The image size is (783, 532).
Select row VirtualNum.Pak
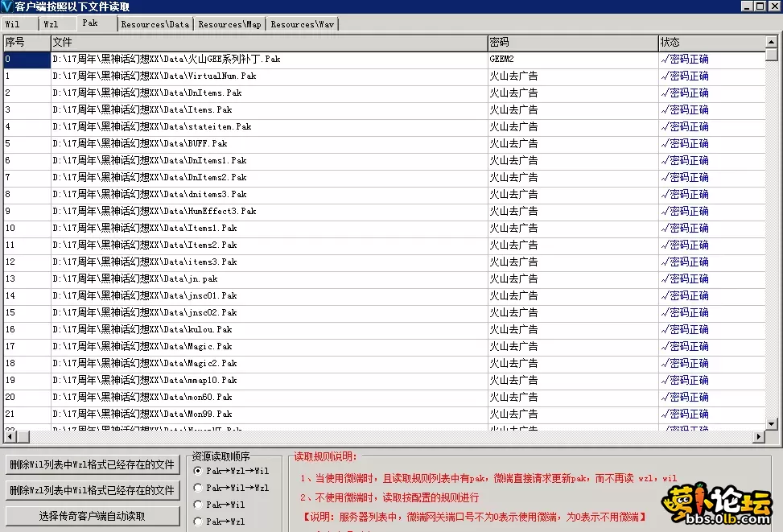[384, 76]
